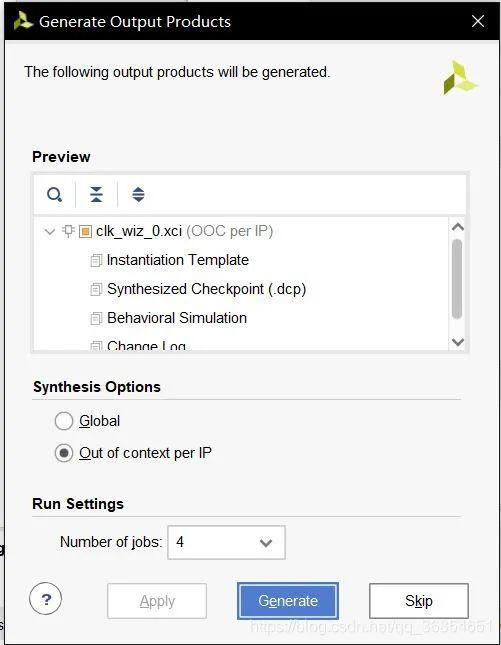The width and height of the screenshot is (501, 645).
Task: Click the Preview list scrollbar thumb
Action: point(457,279)
